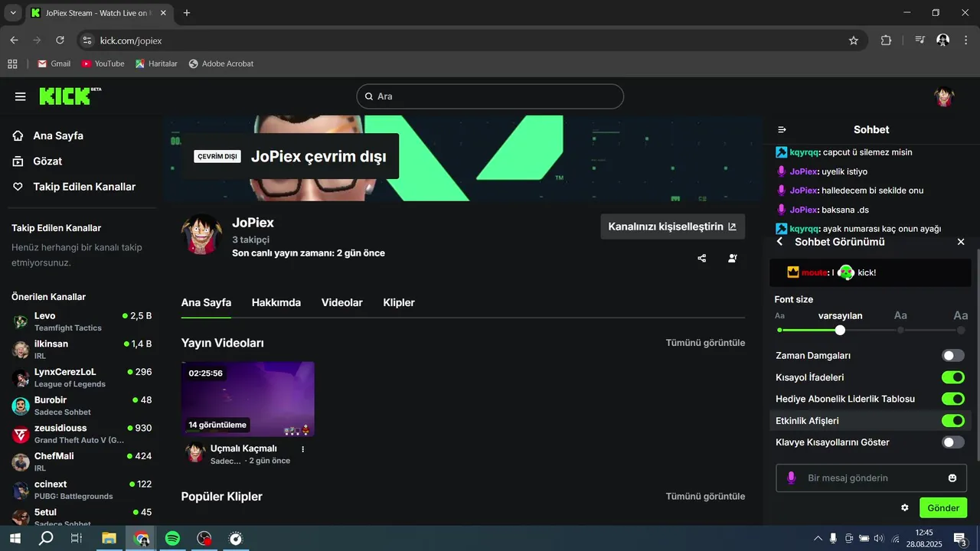This screenshot has height=551, width=980.
Task: Click the Ara search field
Action: point(490,96)
